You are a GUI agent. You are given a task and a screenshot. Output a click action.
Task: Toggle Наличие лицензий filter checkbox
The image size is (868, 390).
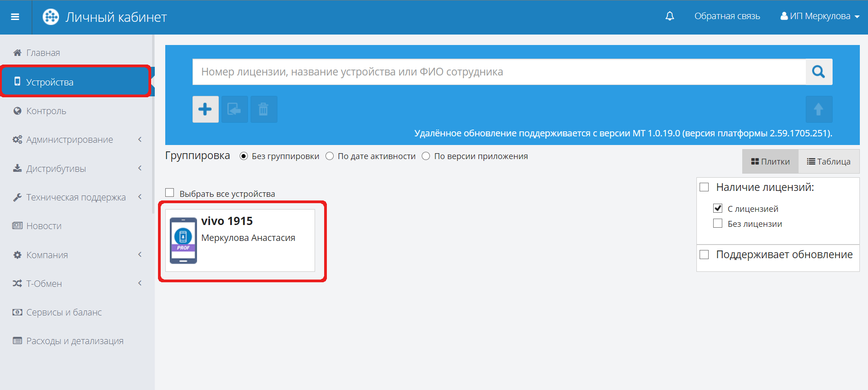tap(704, 187)
